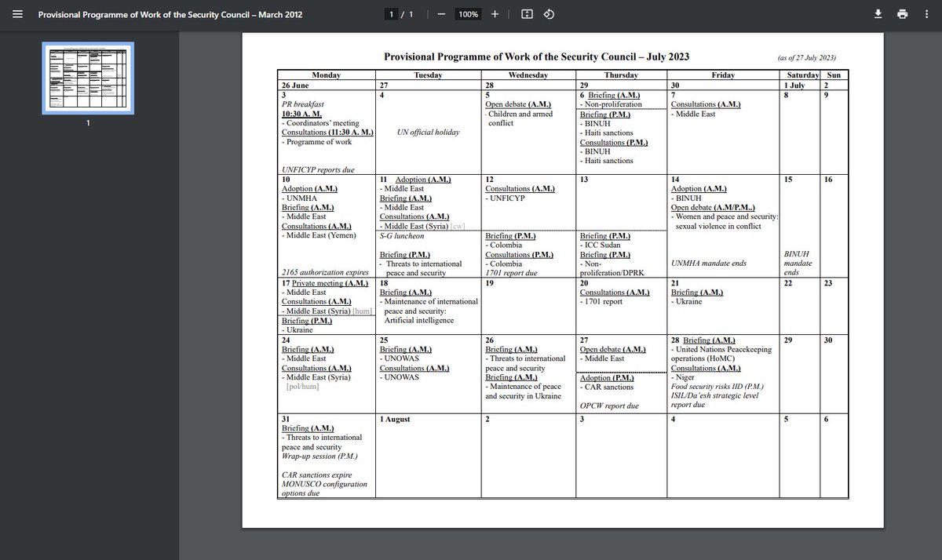Click the zoom out minus icon
The image size is (942, 560).
[x=441, y=14]
